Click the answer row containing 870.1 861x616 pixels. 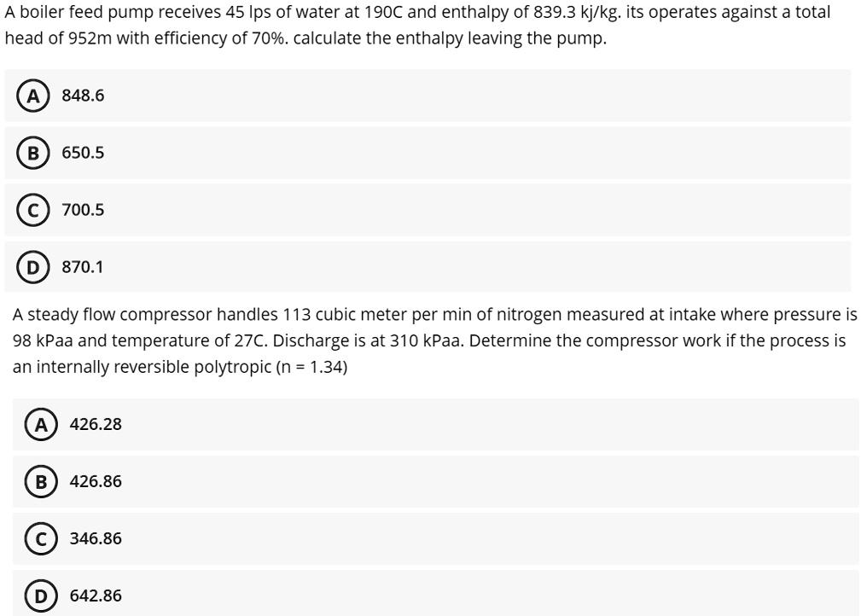(427, 266)
